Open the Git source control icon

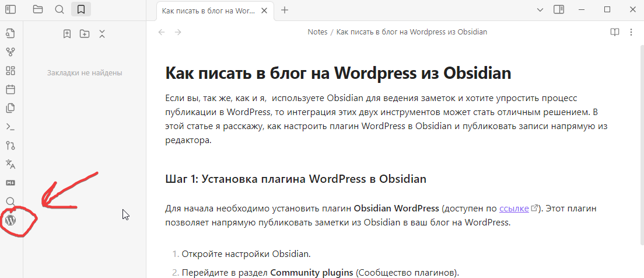tap(10, 145)
